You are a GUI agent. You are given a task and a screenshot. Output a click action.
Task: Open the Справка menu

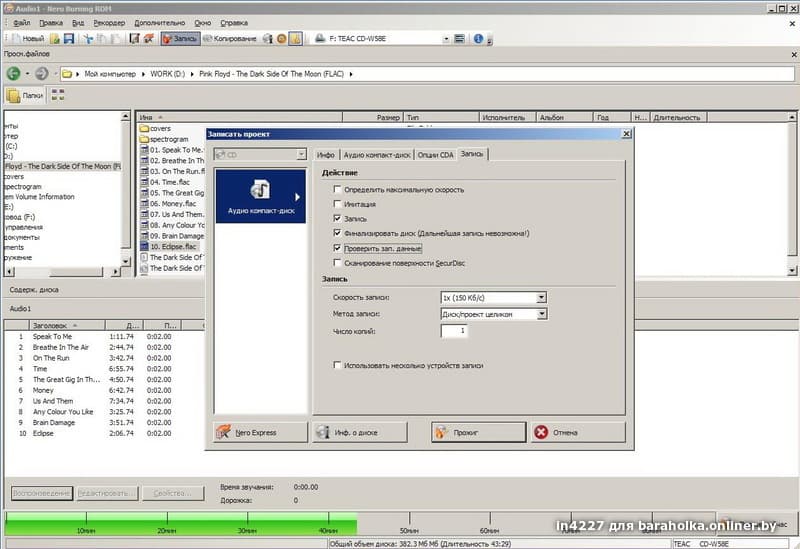[x=234, y=23]
